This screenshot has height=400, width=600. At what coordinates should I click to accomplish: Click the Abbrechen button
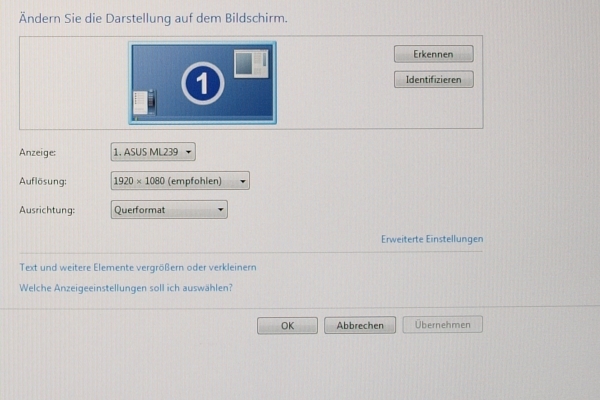click(x=360, y=325)
